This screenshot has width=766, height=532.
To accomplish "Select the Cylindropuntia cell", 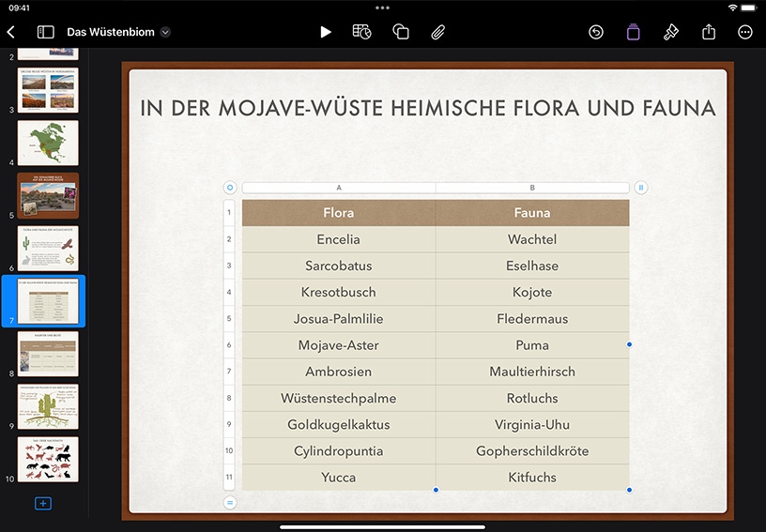I will coord(339,451).
